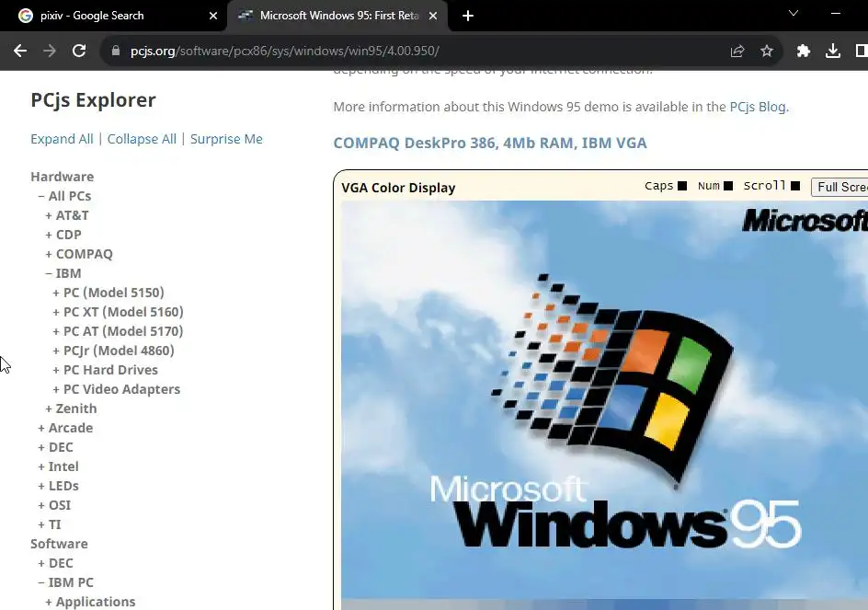The width and height of the screenshot is (868, 610).
Task: Open the browser extensions puzzle icon
Action: click(x=804, y=51)
